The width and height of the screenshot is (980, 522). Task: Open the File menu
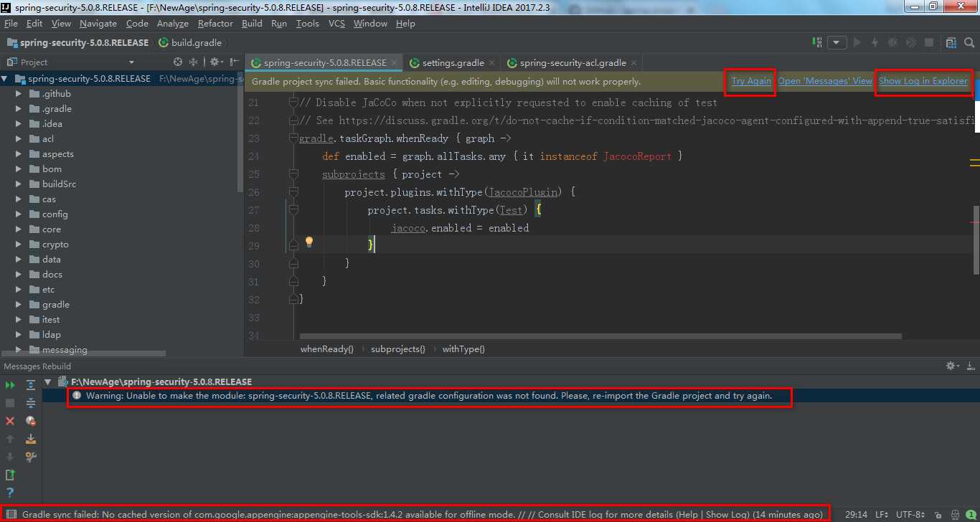11,24
